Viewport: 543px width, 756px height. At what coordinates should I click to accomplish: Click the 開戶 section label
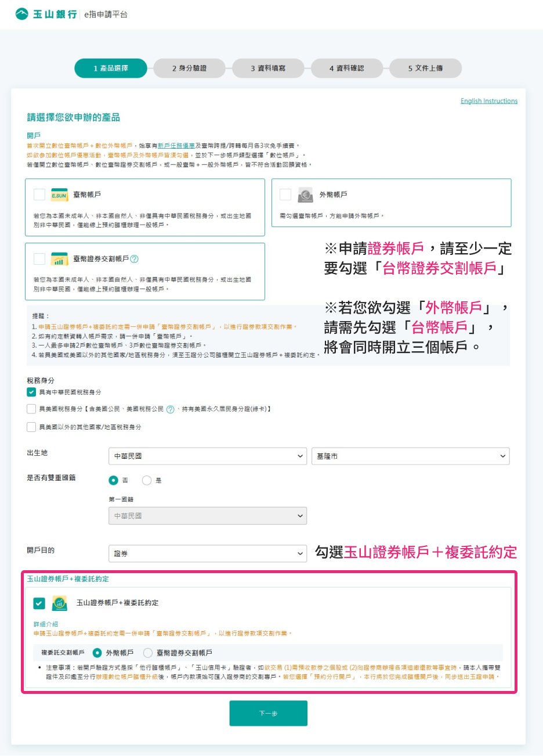(x=34, y=135)
